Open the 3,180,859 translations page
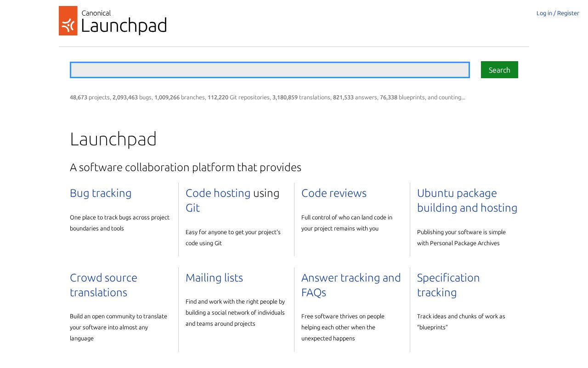 click(285, 97)
